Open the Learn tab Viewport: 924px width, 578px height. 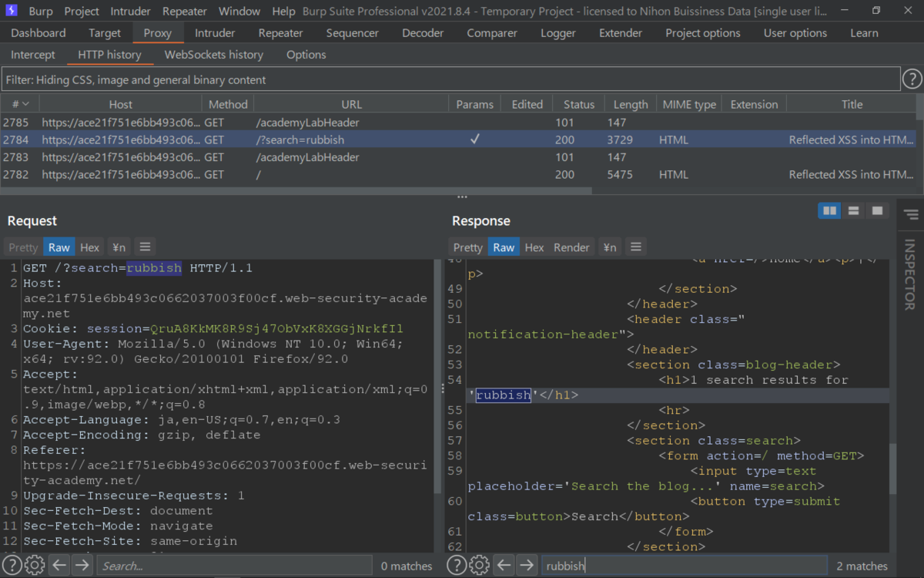864,33
